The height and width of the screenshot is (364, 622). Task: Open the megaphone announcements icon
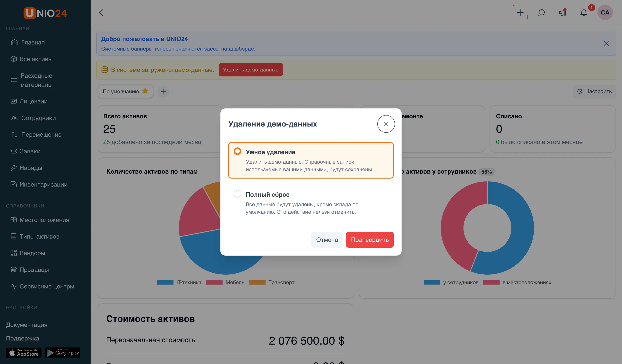click(563, 12)
